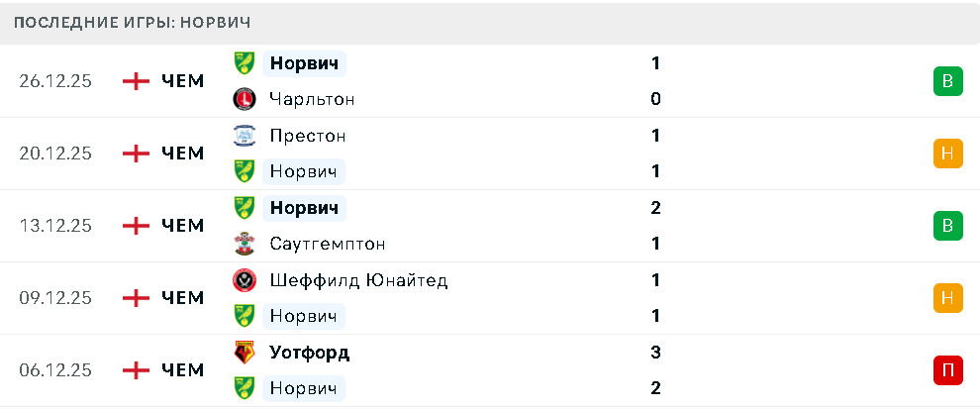
Task: Click the England flag for 06.12.25 match
Action: [x=136, y=370]
